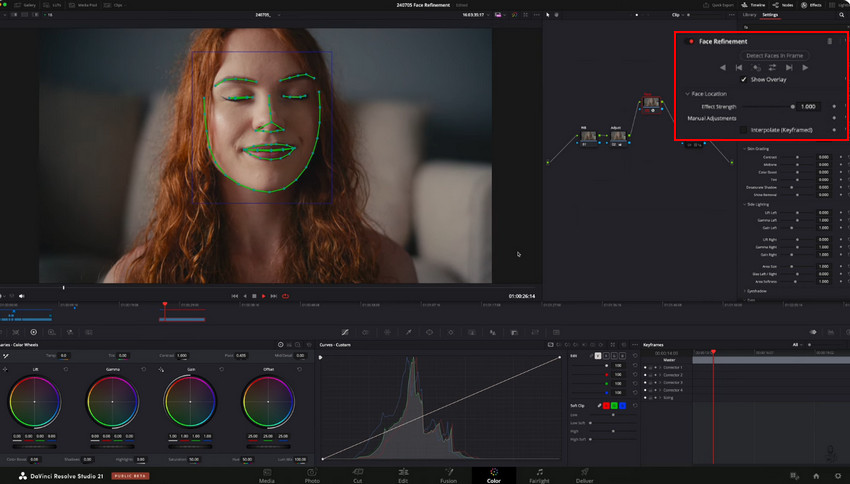Reset the Gamma color wheel
Viewport: 850px width, 484px height.
pos(144,369)
